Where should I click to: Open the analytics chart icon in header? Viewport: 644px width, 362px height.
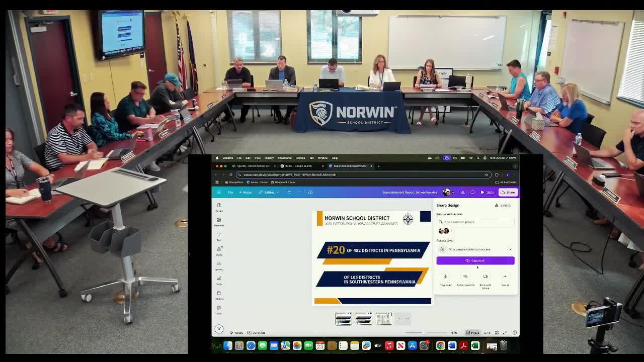tap(463, 192)
